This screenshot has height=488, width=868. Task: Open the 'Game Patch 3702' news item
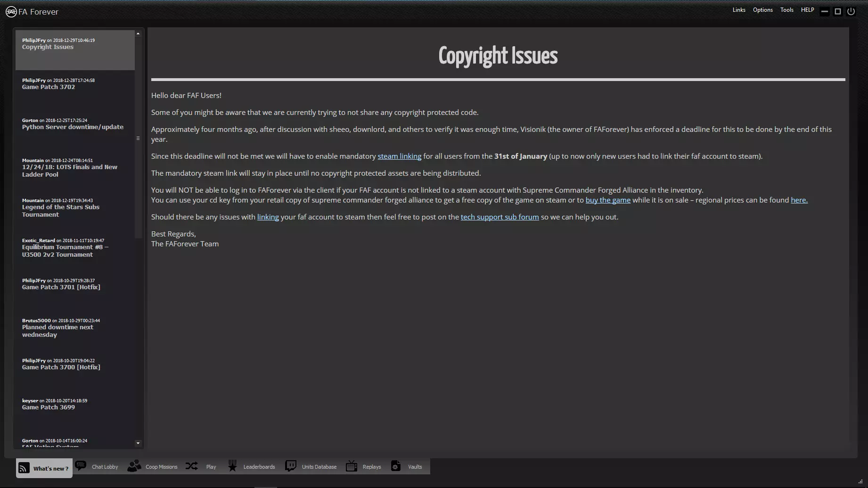click(x=75, y=90)
